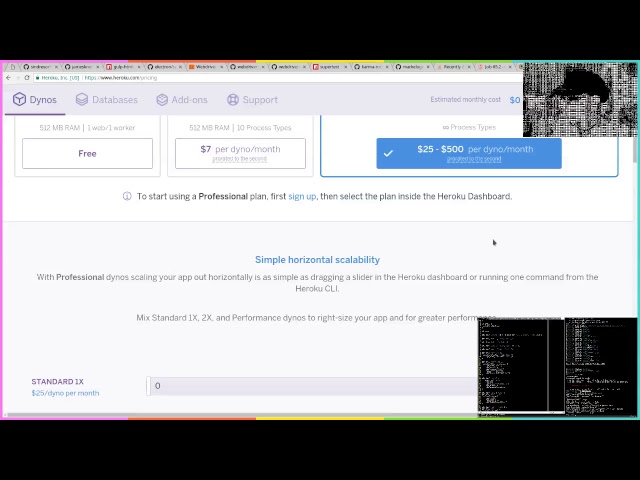This screenshot has height=480, width=640.
Task: Click the browser forward arrow
Action: click(x=18, y=78)
